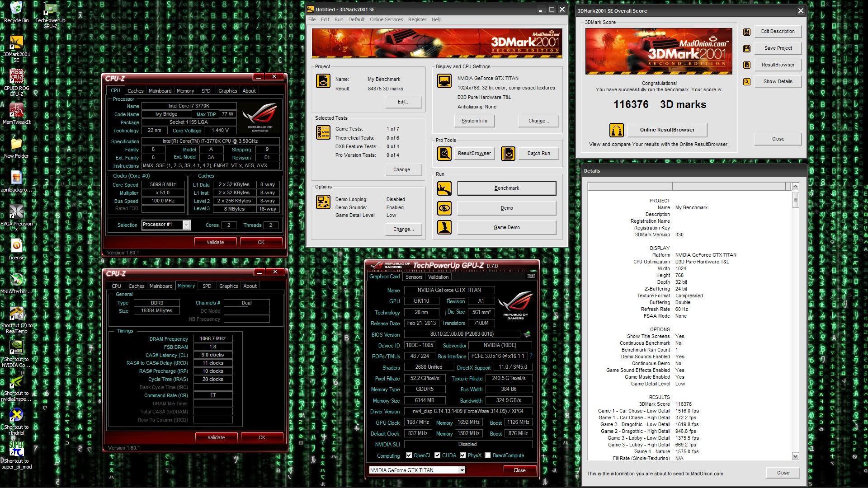868x488 pixels.
Task: Toggle the OpenCL checkbox in GPU-Z
Action: click(x=409, y=455)
